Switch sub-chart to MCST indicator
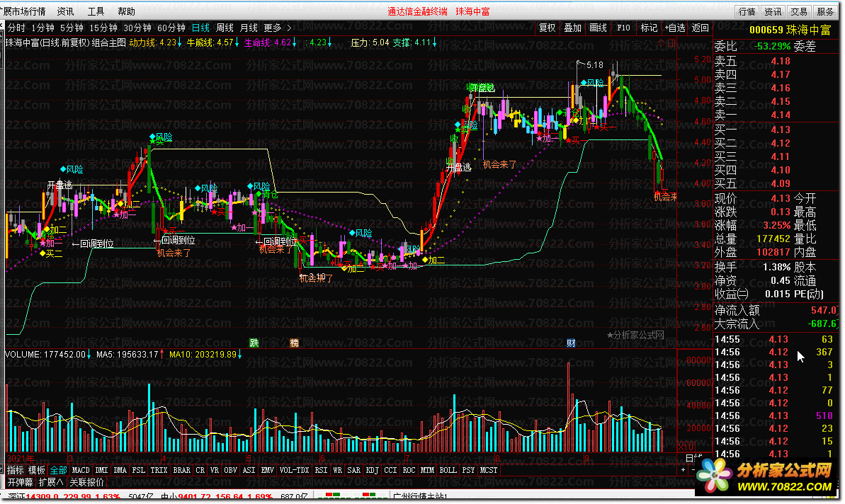Image resolution: width=845 pixels, height=504 pixels. (x=489, y=470)
